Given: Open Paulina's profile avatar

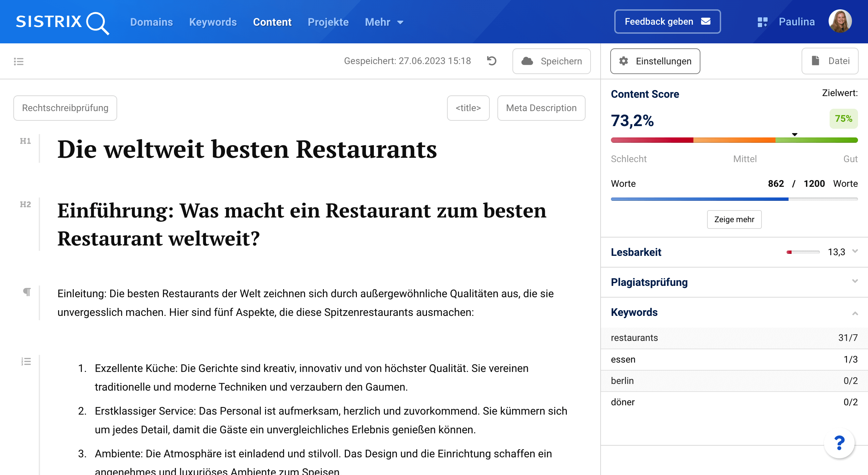Looking at the screenshot, I should click(x=840, y=21).
